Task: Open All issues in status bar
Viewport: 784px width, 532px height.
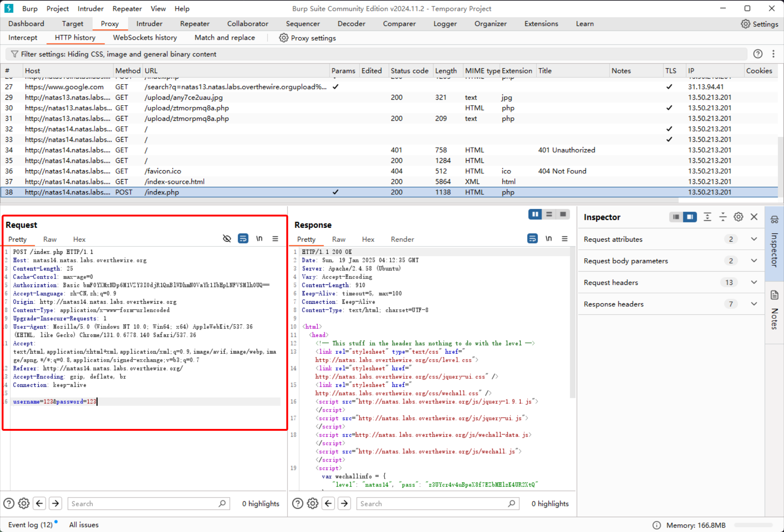Action: (x=84, y=525)
